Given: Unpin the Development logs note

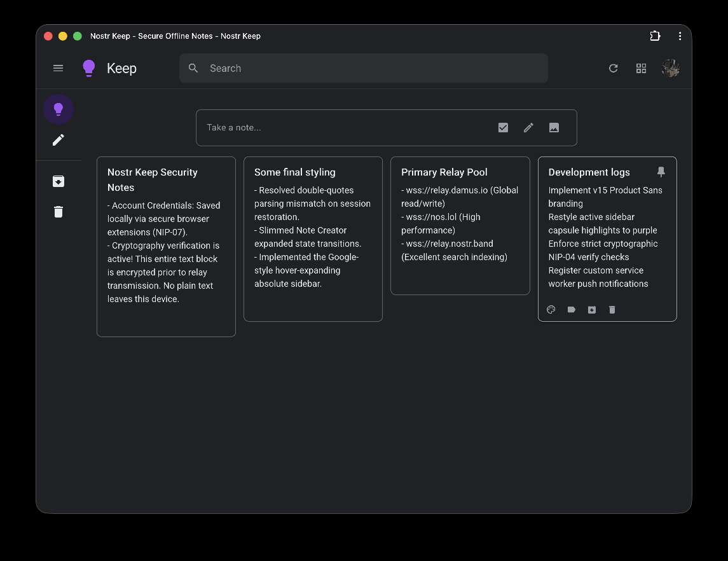Looking at the screenshot, I should [661, 172].
